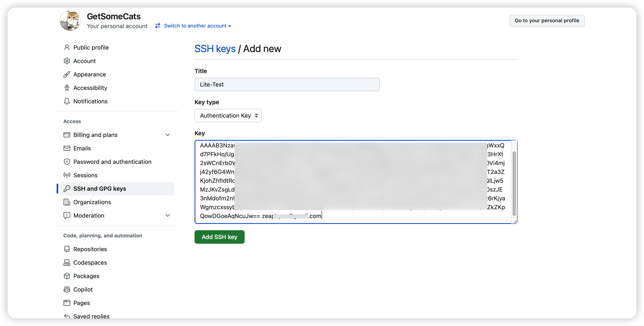
Task: Click the Accessibility figure icon
Action: pos(67,88)
